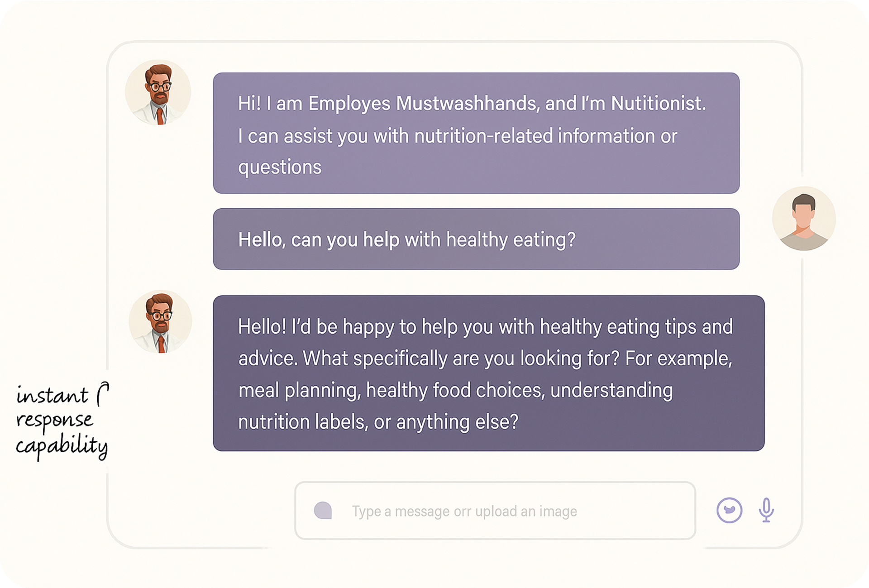
Task: Select the 'Hello, can you help with healthy eating?' bubble
Action: (476, 239)
